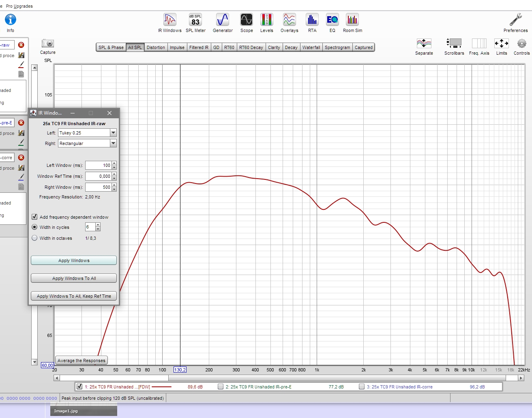Save the IR-pre-E measurement

pyautogui.click(x=21, y=133)
